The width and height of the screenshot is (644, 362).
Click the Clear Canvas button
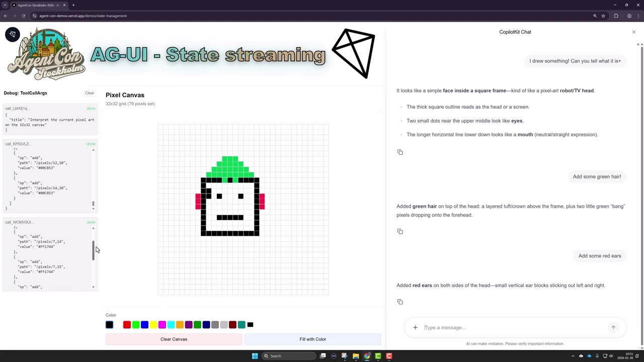[174, 339]
